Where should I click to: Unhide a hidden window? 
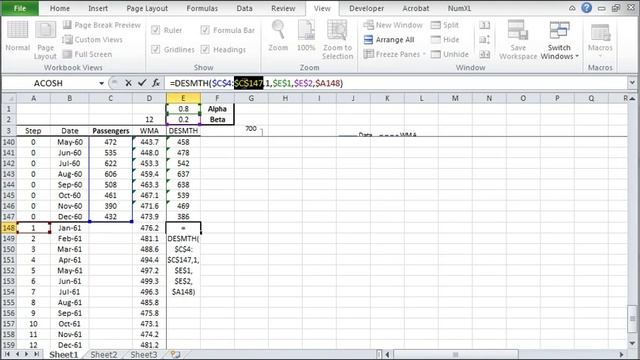pyautogui.click(x=450, y=54)
